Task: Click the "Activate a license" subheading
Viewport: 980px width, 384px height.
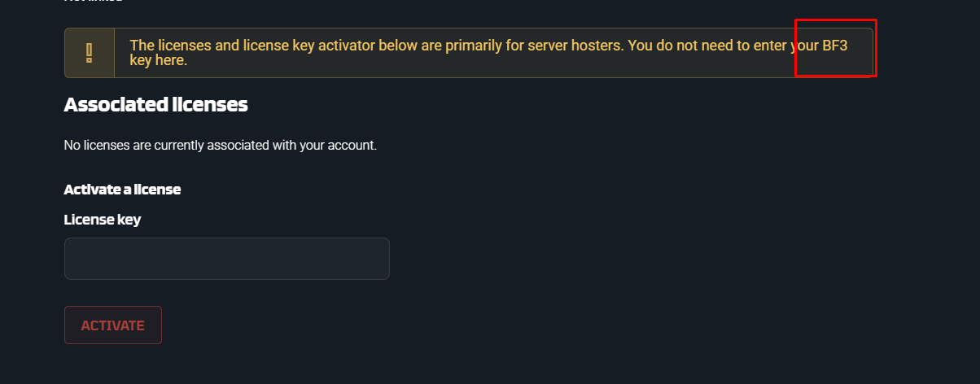Action: (122, 190)
